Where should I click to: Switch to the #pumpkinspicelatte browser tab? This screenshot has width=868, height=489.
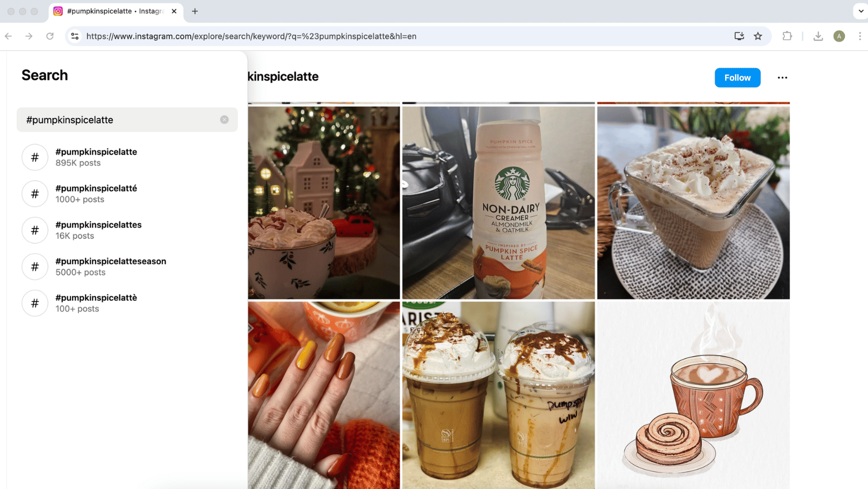(x=114, y=11)
